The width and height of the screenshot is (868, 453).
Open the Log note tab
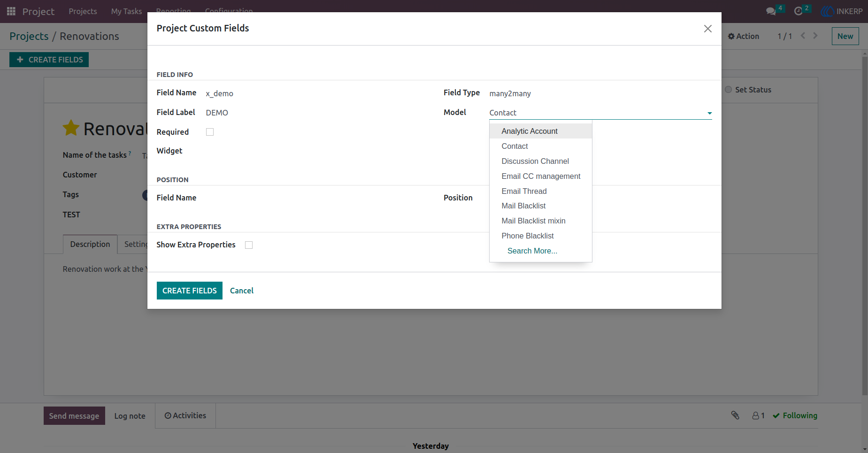pos(130,416)
